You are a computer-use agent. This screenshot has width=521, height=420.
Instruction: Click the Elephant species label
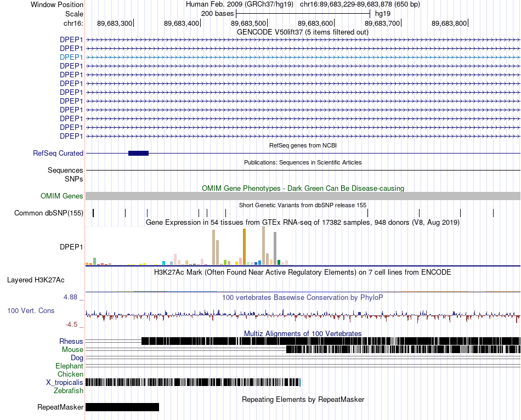(70, 366)
